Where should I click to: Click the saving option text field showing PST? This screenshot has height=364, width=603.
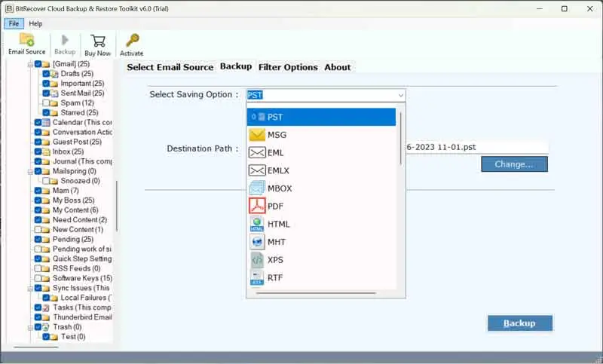point(321,95)
